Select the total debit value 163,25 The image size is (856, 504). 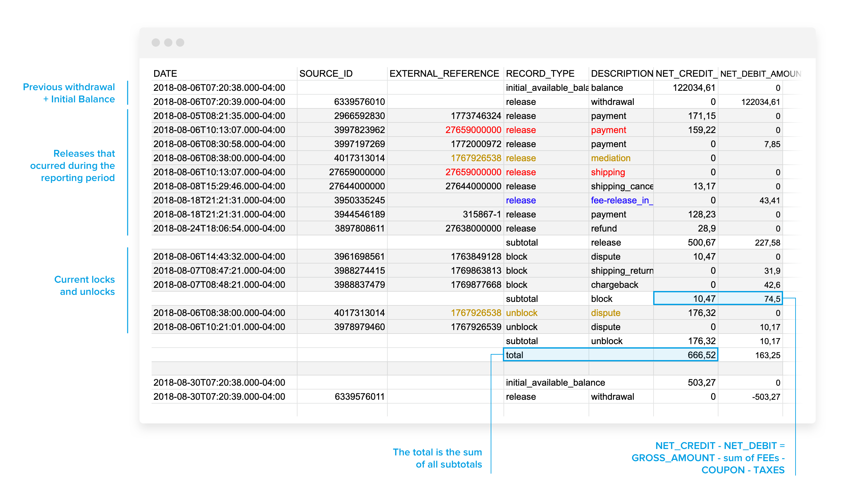767,355
